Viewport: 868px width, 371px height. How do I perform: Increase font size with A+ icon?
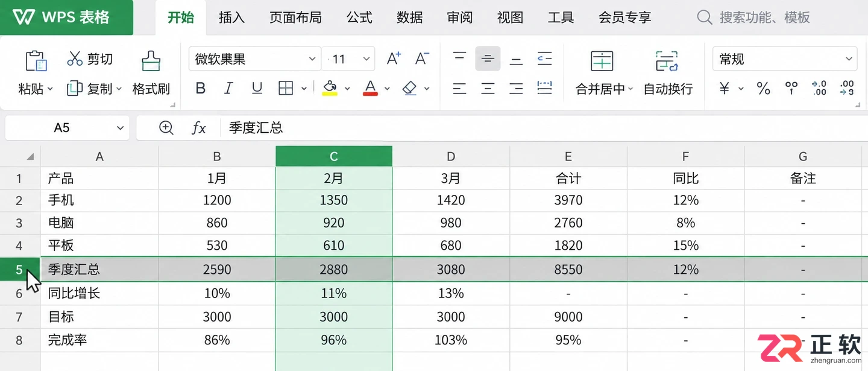394,59
